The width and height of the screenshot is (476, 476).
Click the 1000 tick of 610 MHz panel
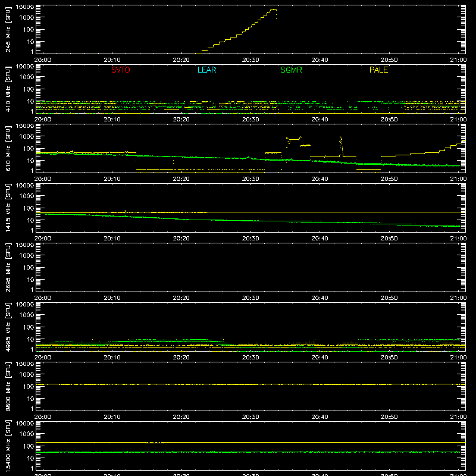click(x=27, y=136)
